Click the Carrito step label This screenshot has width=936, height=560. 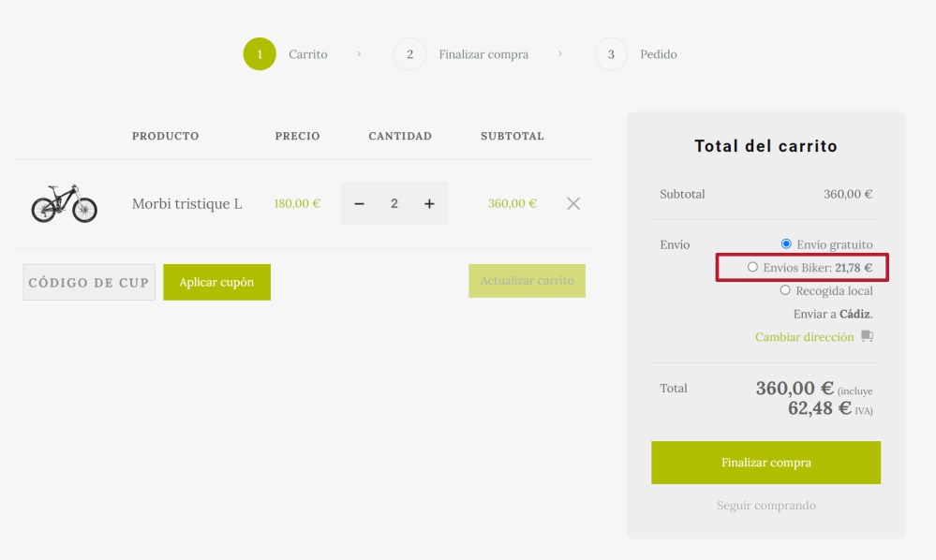pos(307,54)
